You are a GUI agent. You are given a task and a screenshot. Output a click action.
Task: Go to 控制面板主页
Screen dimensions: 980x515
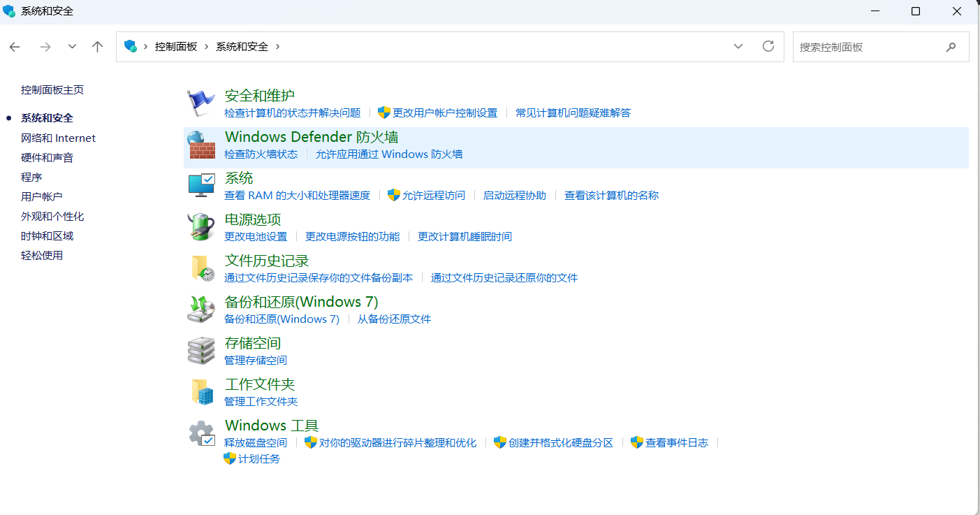[x=52, y=90]
